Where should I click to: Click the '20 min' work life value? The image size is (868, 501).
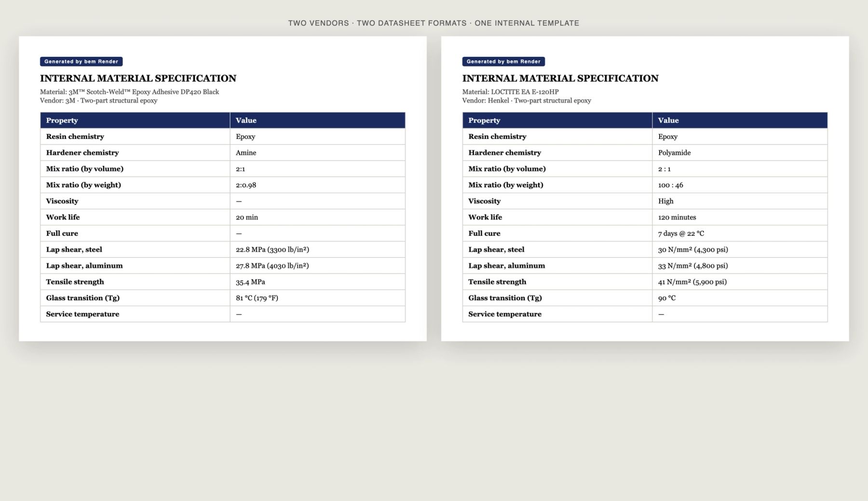coord(247,217)
